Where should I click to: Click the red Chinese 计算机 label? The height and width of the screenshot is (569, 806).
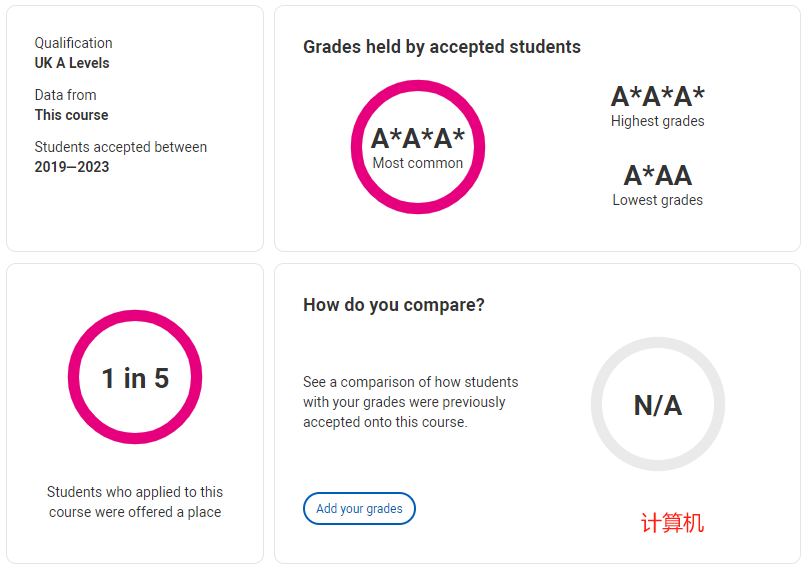[x=672, y=523]
